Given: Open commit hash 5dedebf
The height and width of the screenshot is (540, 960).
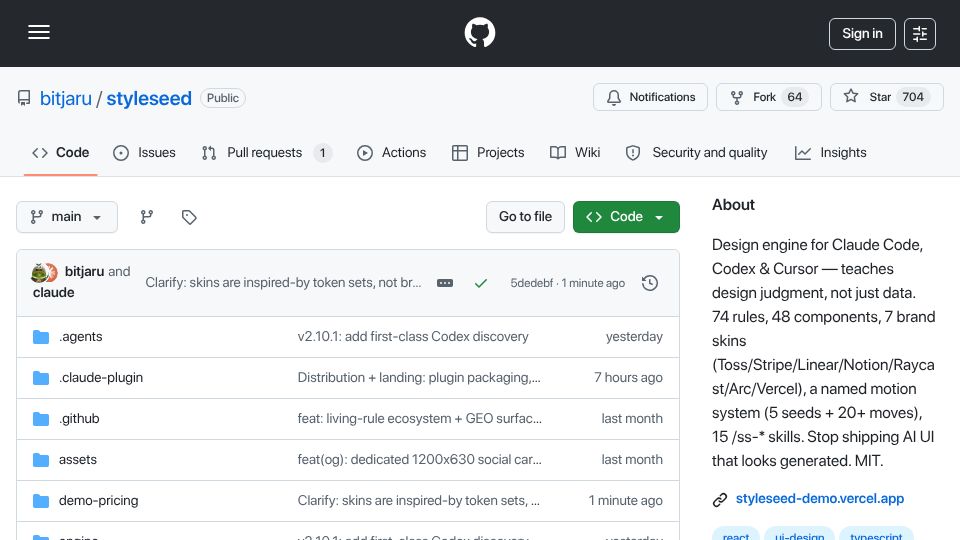Looking at the screenshot, I should click(x=531, y=283).
